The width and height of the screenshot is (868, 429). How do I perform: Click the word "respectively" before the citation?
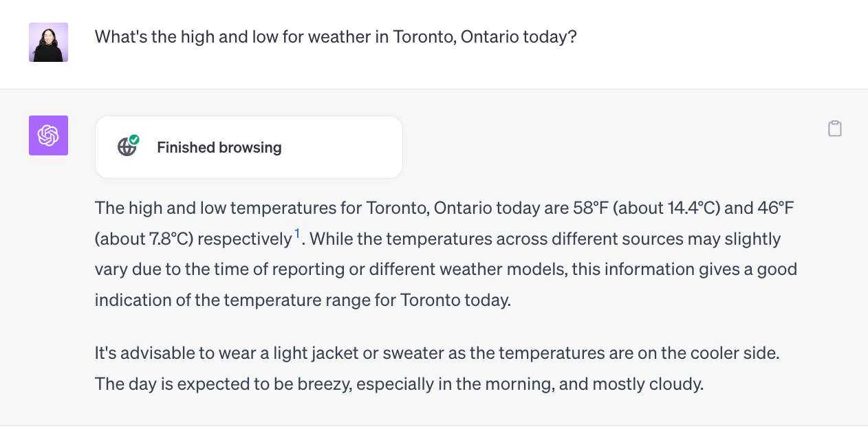[244, 239]
